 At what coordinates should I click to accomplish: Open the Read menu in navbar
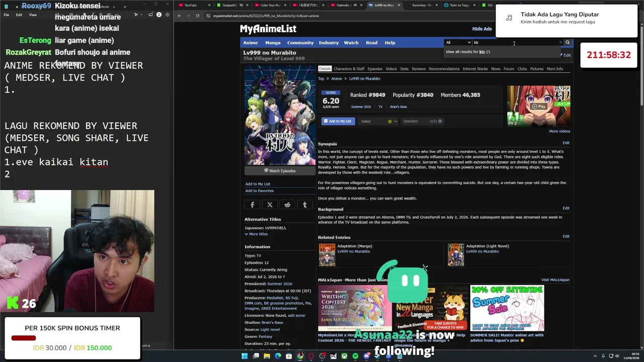[371, 43]
